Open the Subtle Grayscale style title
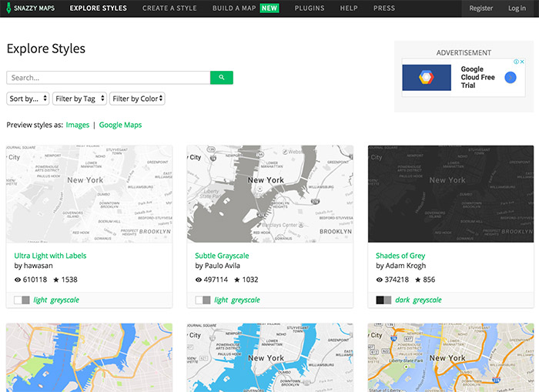 tap(222, 256)
